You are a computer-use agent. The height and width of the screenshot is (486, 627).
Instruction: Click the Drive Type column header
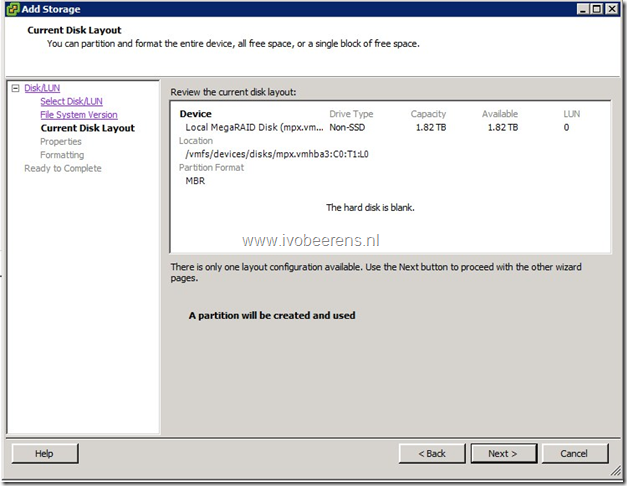click(351, 114)
